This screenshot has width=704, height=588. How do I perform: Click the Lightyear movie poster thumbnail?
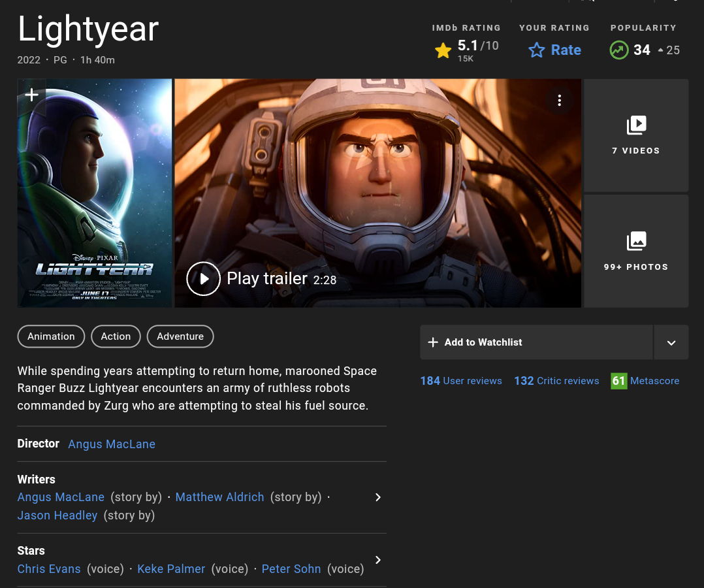point(95,193)
